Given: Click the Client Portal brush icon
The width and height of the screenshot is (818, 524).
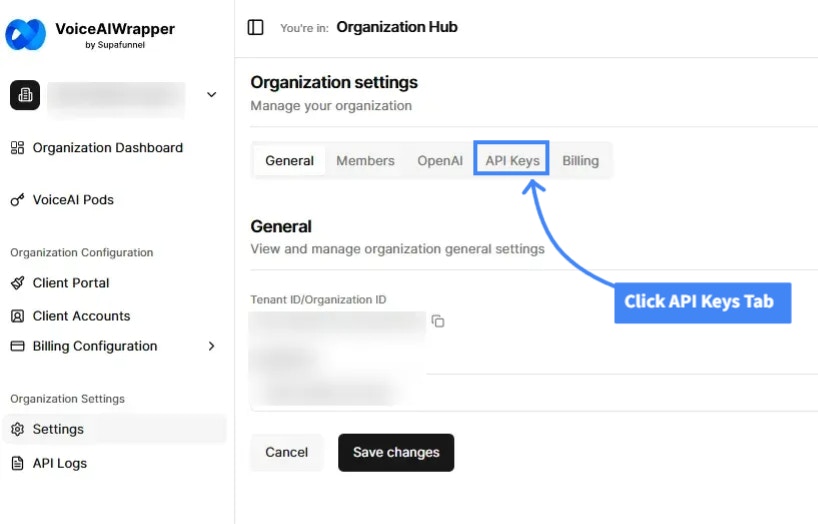Looking at the screenshot, I should click(x=17, y=283).
